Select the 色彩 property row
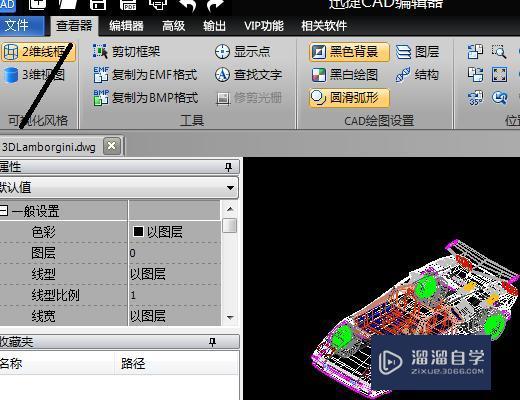This screenshot has width=520, height=400. coord(110,232)
